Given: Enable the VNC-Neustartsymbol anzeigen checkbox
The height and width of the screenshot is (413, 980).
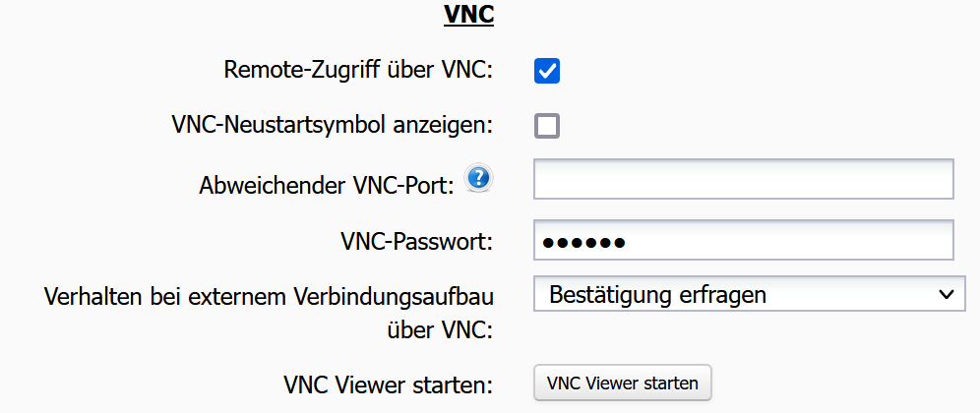Looking at the screenshot, I should pos(547,126).
